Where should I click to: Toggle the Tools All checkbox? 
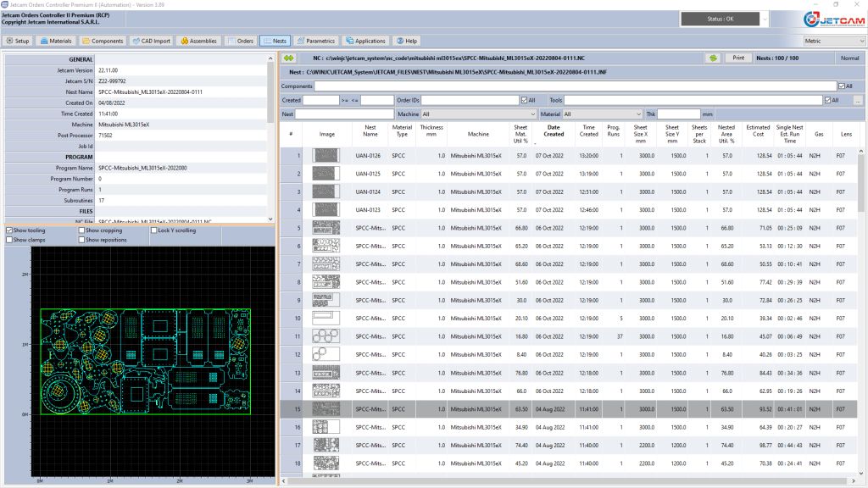(827, 100)
